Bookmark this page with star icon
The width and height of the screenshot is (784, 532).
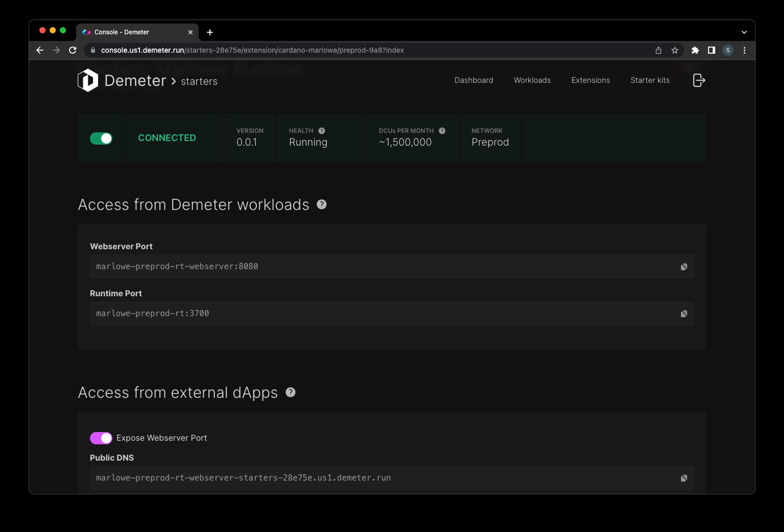click(674, 50)
